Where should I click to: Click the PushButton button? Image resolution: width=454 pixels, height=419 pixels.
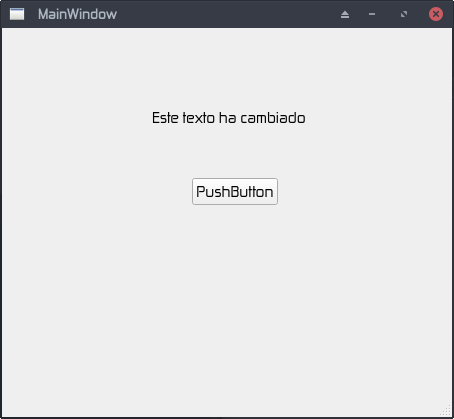click(x=235, y=191)
